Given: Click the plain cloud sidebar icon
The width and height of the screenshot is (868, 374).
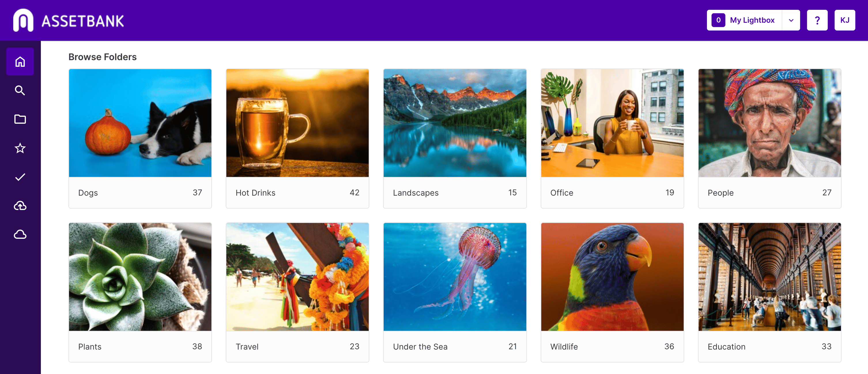Looking at the screenshot, I should click(x=20, y=234).
